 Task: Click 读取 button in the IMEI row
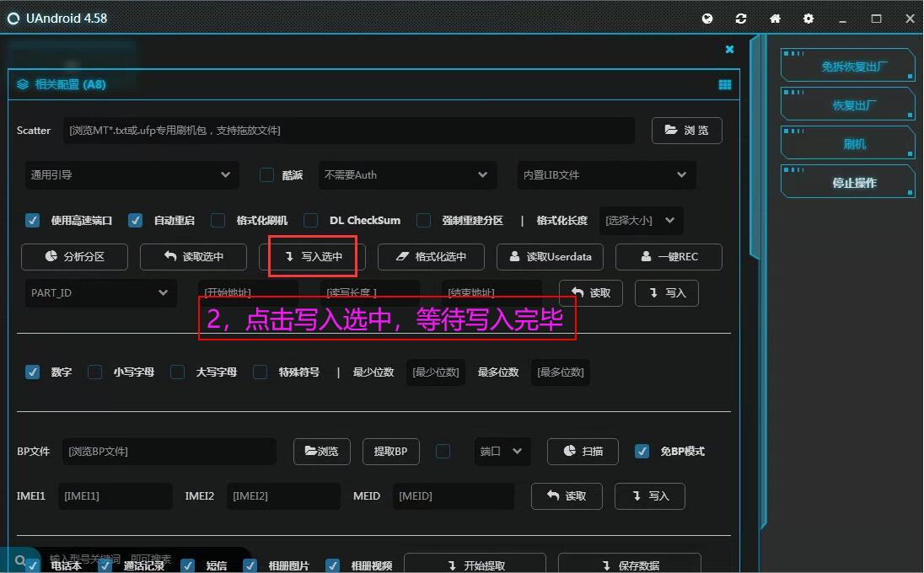pyautogui.click(x=567, y=496)
